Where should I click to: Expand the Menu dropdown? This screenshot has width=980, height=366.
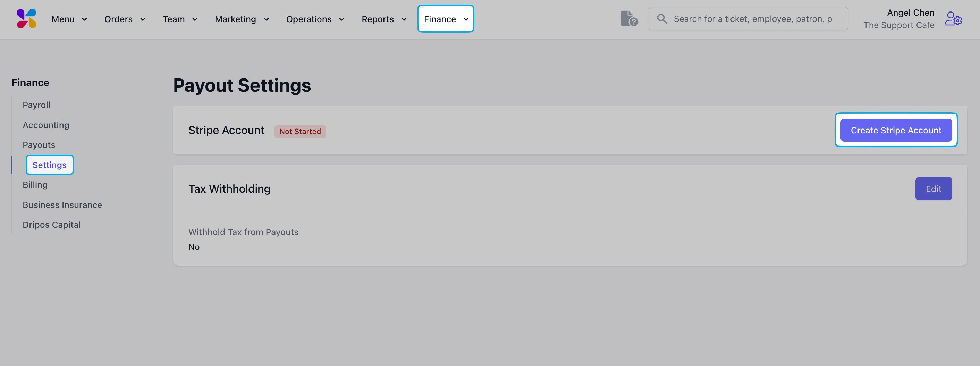69,19
